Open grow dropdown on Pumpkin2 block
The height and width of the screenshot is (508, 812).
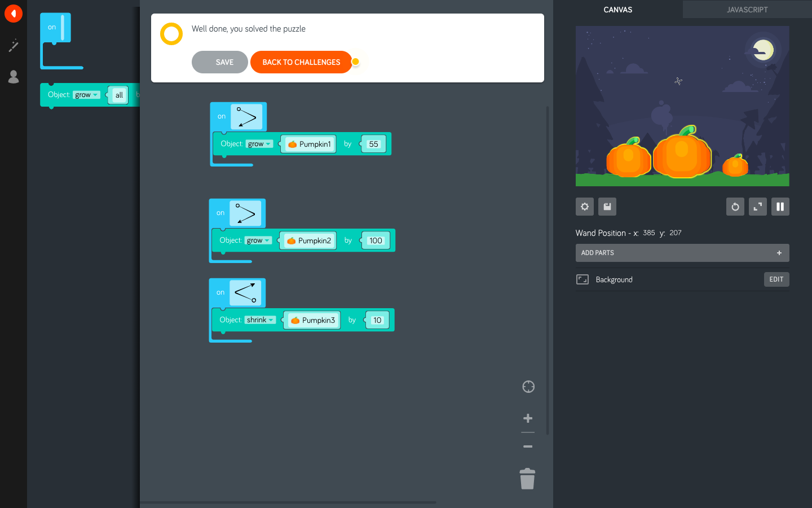pos(258,240)
